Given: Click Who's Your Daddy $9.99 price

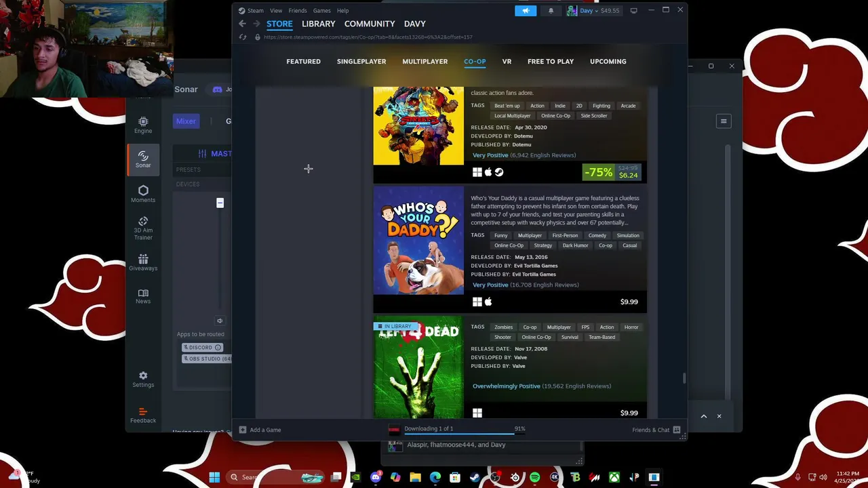Looking at the screenshot, I should pos(629,302).
